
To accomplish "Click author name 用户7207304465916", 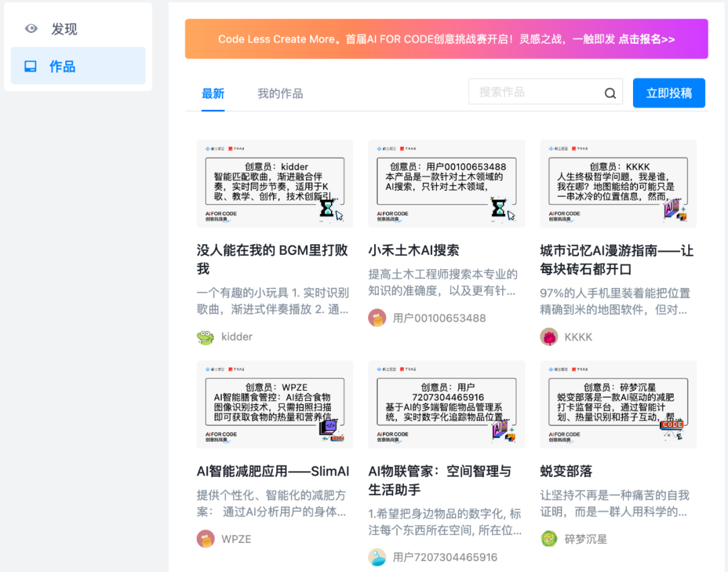I will pyautogui.click(x=445, y=557).
